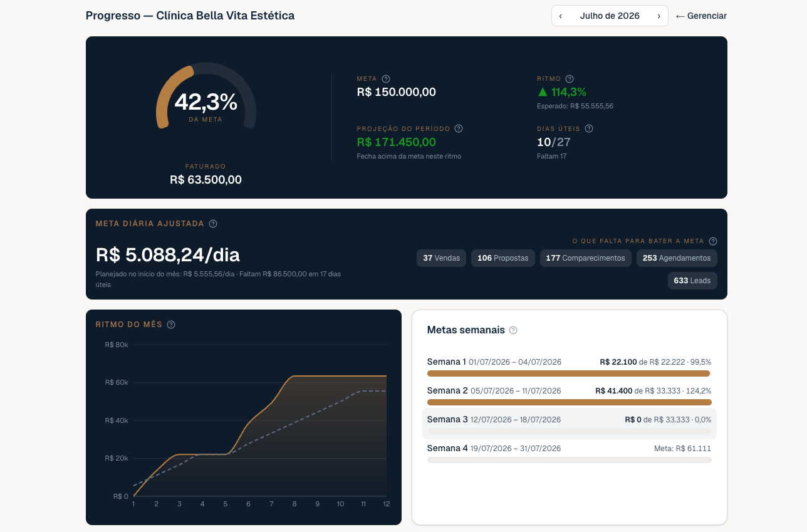Click the Fecha acima da meta neste ritmo note
The width and height of the screenshot is (807, 532).
pos(409,156)
